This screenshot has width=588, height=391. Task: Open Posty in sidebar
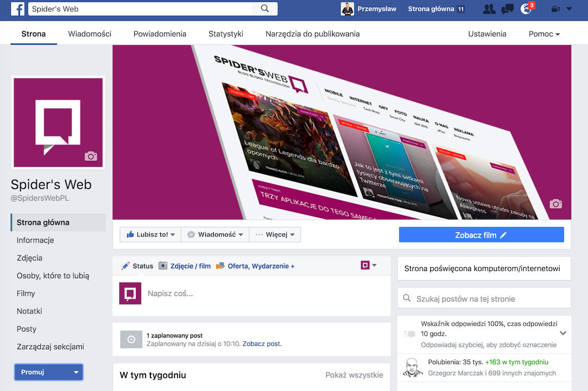pyautogui.click(x=26, y=329)
